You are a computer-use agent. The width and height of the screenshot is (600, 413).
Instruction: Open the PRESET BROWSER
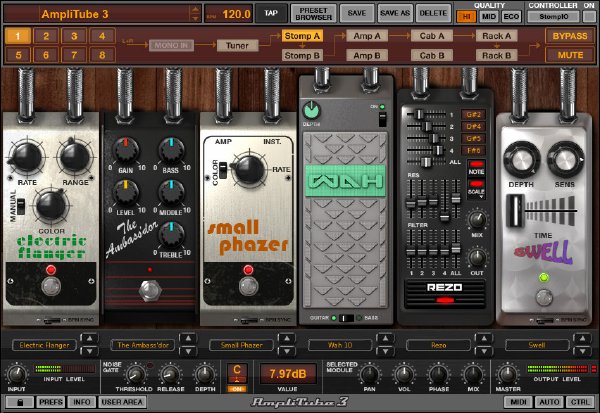314,14
